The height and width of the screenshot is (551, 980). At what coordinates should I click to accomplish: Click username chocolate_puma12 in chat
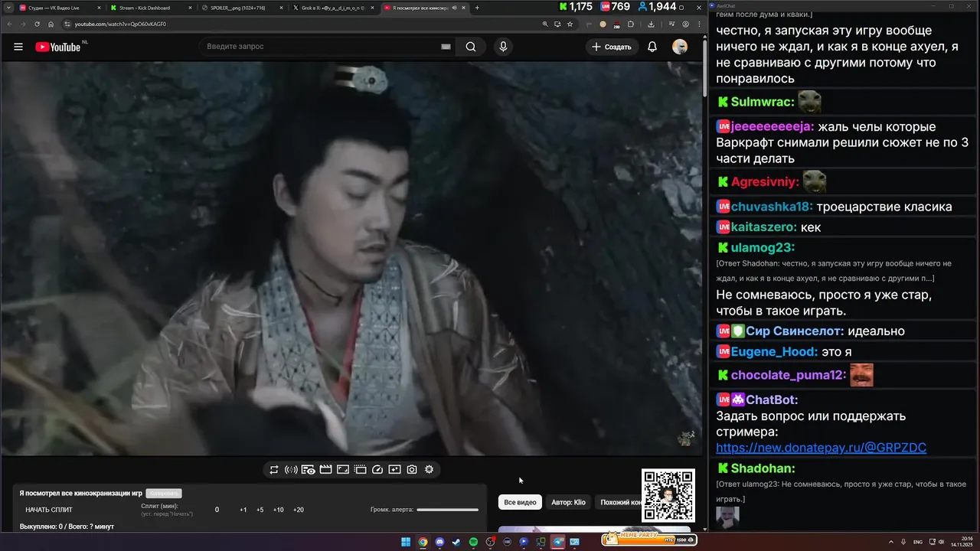pyautogui.click(x=788, y=375)
